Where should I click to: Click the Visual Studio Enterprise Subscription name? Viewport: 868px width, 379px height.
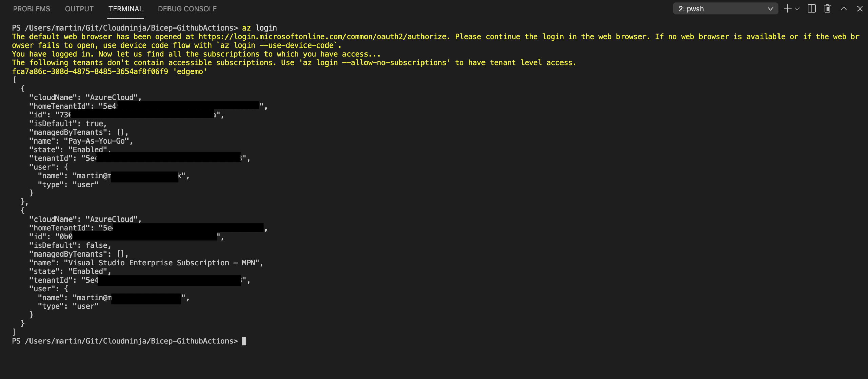coord(161,263)
